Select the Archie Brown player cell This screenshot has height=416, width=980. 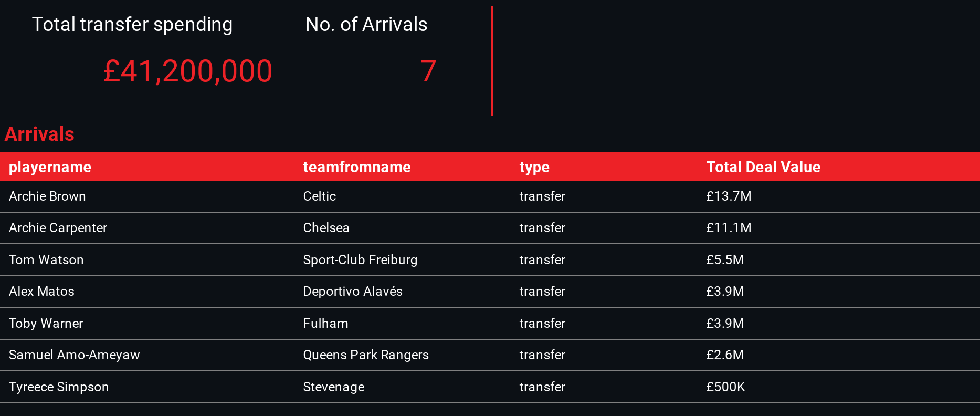pos(47,196)
